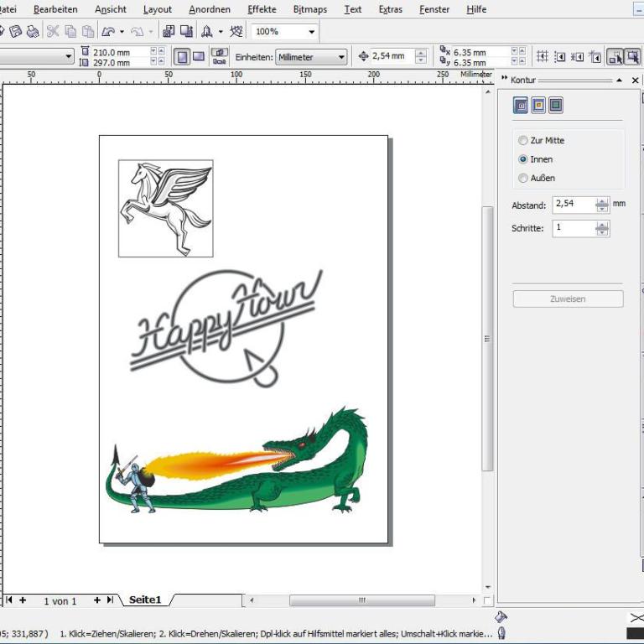This screenshot has height=644, width=644.
Task: Select portrait page orientation button
Action: pyautogui.click(x=181, y=56)
